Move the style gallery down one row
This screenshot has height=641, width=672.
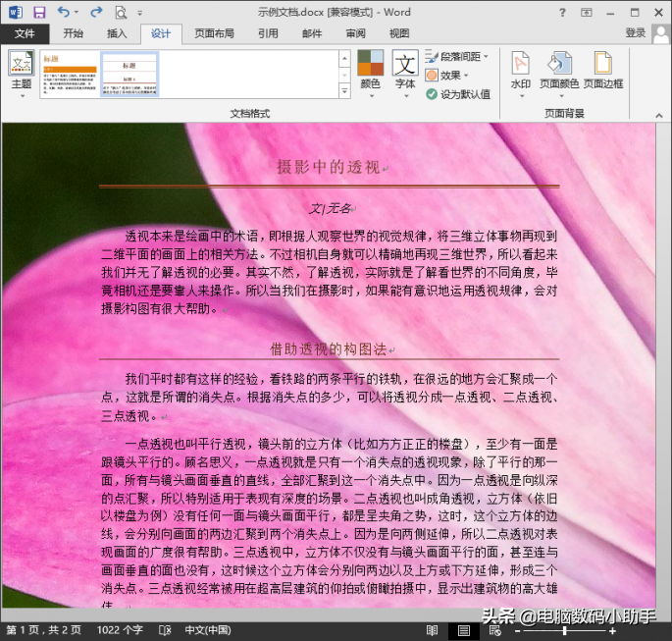tap(344, 75)
